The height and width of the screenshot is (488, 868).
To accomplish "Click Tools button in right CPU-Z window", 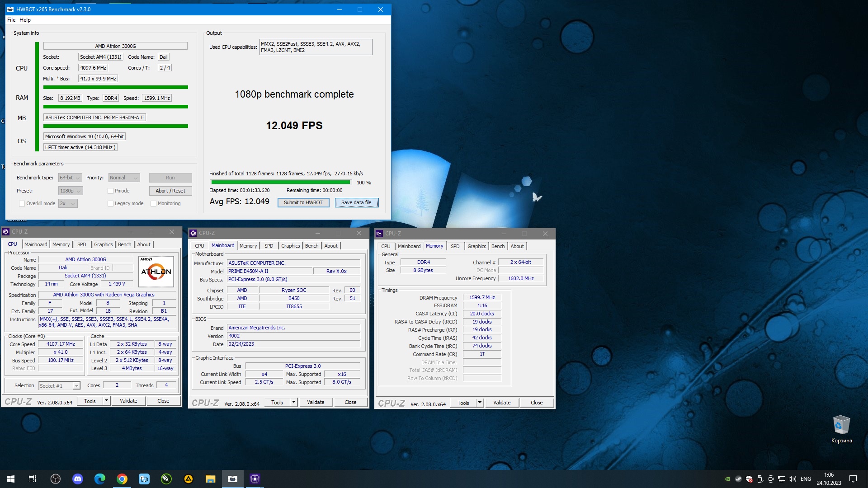I will [x=463, y=403].
